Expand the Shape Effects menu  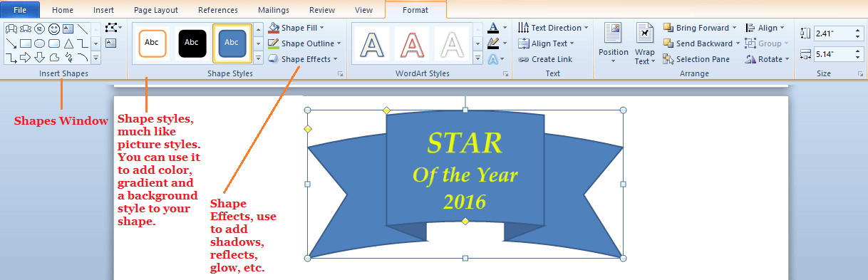pos(303,59)
